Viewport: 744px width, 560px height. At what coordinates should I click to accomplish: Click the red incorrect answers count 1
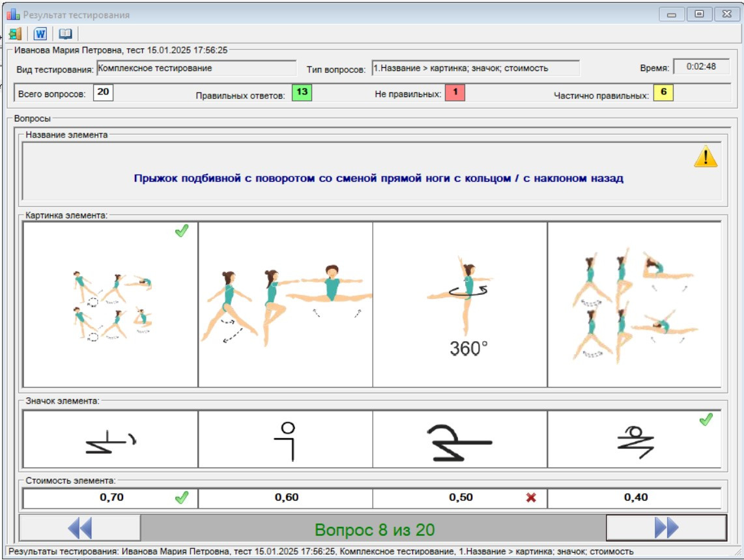coord(455,93)
